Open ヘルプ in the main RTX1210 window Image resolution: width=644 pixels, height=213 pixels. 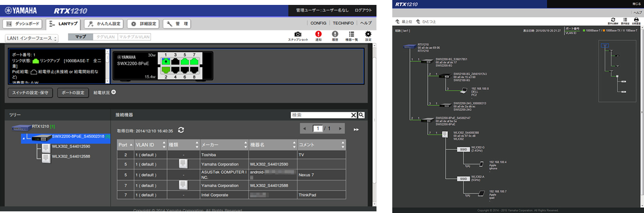366,23
